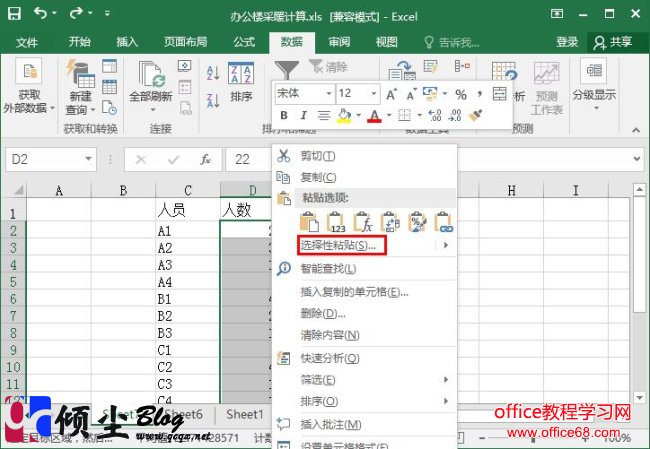Screen dimensions: 650x449
Task: Select the Sheet1 worksheet tab
Action: pyautogui.click(x=245, y=414)
